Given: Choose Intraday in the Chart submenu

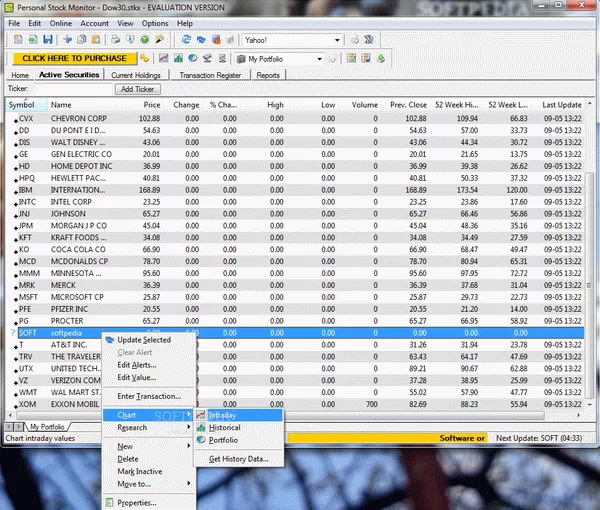Looking at the screenshot, I should (239, 415).
